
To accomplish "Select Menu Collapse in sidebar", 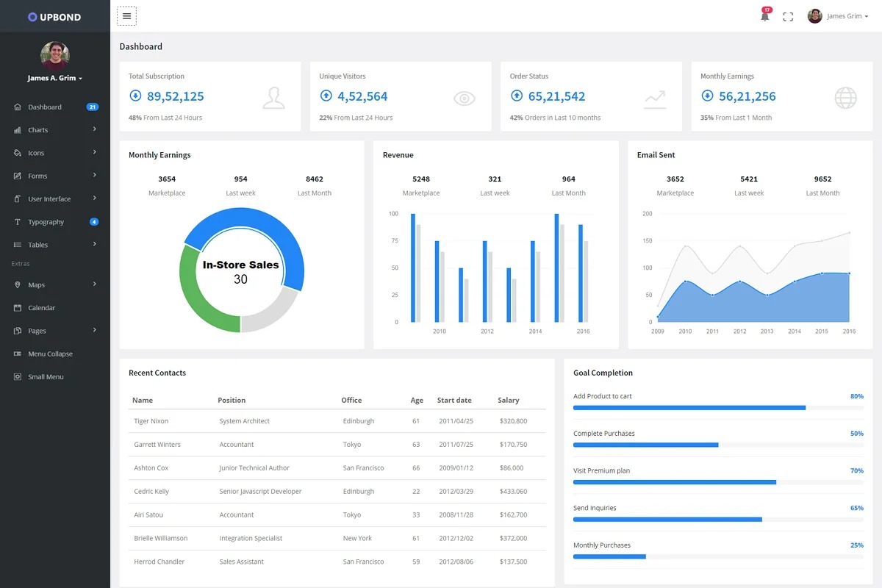I will coord(50,354).
